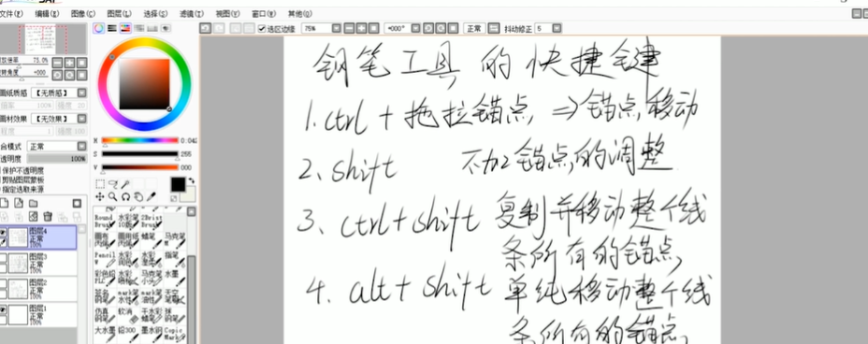Click the undo button in toolbar

pyautogui.click(x=206, y=28)
